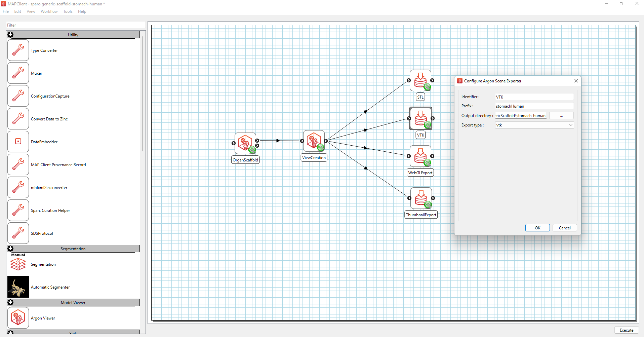Click the ViewCreation node label
This screenshot has width=644, height=337.
point(314,157)
